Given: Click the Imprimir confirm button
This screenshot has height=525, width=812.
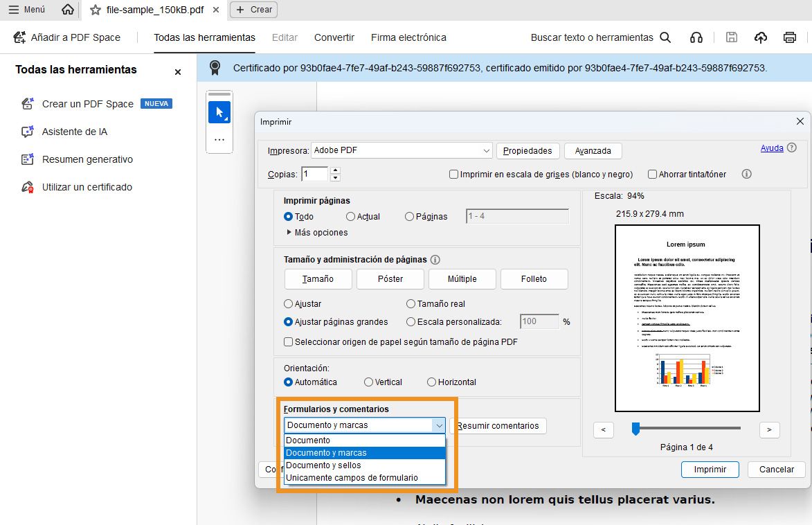Looking at the screenshot, I should click(x=710, y=470).
